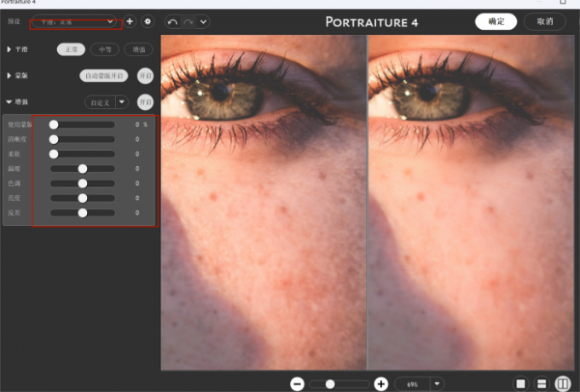Click the 温暖 warmth slider handle
The width and height of the screenshot is (580, 392).
pyautogui.click(x=83, y=169)
